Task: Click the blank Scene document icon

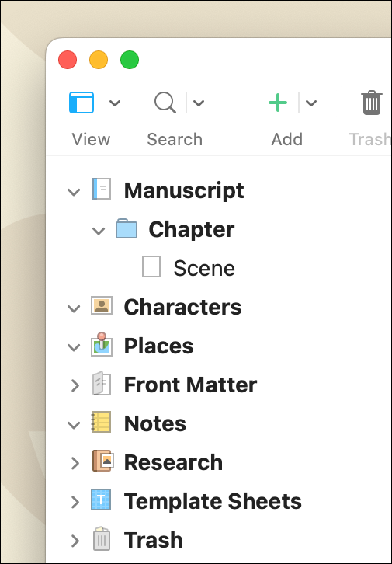Action: point(151,266)
